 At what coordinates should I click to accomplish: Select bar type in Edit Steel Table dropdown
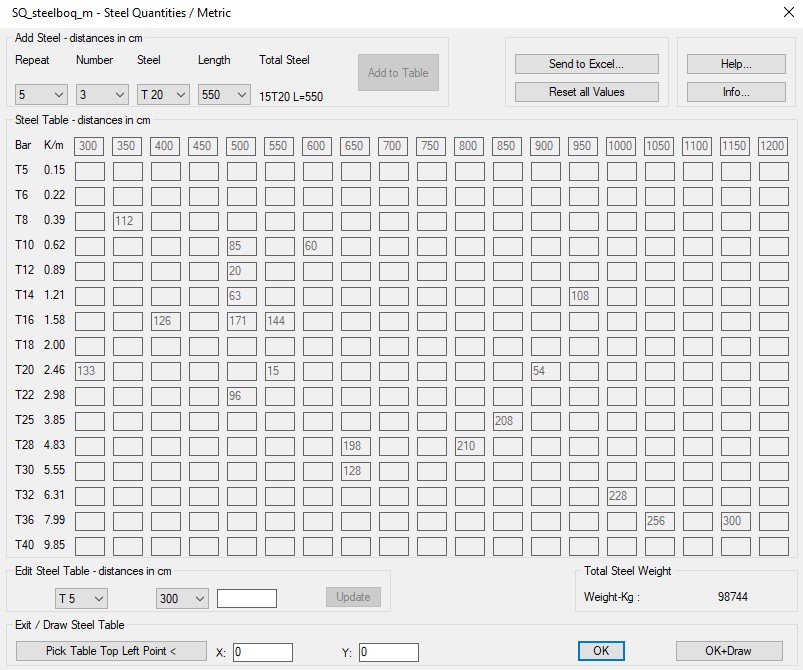tap(81, 598)
